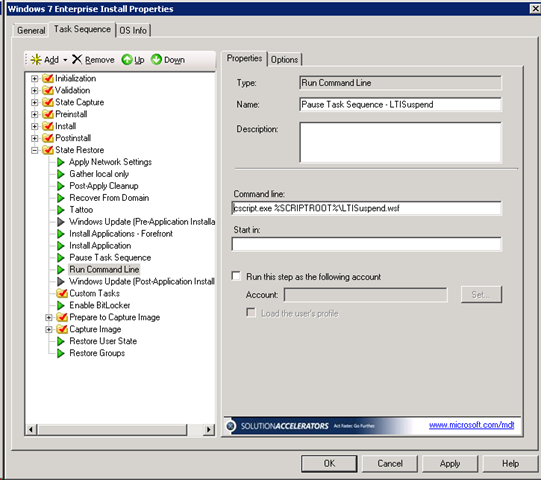Click the Description text box
The image size is (541, 480).
[400, 142]
